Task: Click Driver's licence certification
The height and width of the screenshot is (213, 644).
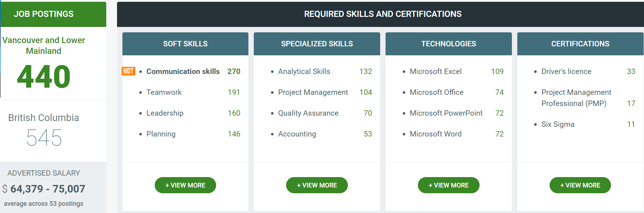Action: pyautogui.click(x=566, y=71)
